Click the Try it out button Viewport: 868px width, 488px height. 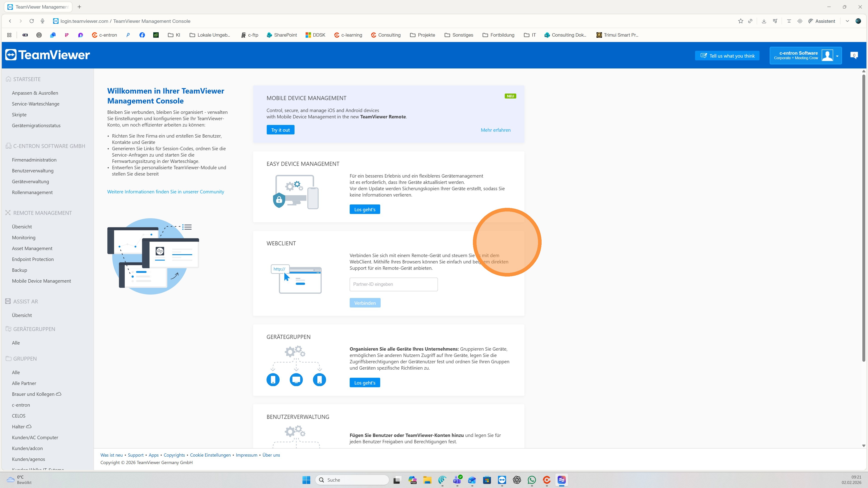pyautogui.click(x=280, y=130)
